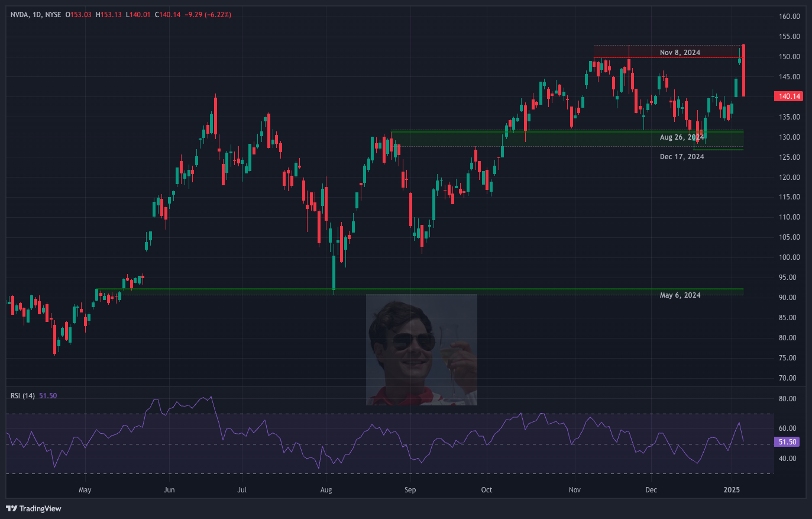
Task: Select the Dec 17, 2024 level label
Action: (682, 157)
